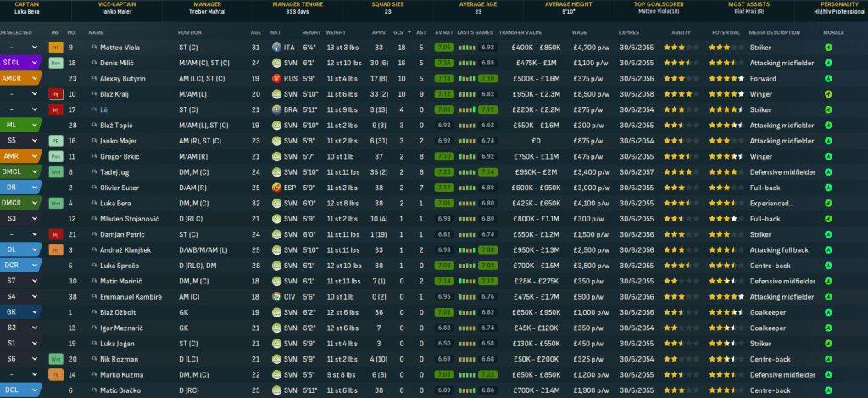Click the Spain flag next to Olivier Suter
This screenshot has width=868, height=398.
click(276, 187)
